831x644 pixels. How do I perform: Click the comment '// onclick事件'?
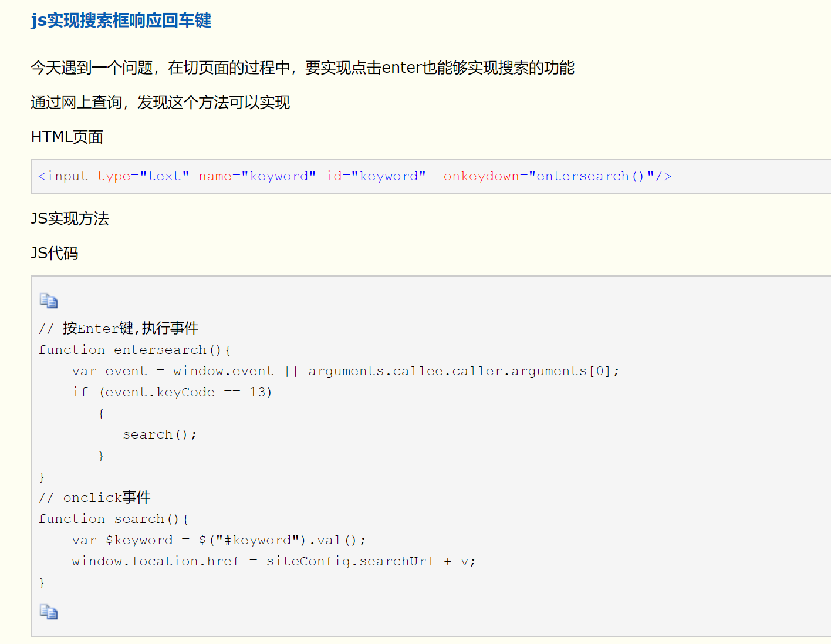[x=94, y=498]
